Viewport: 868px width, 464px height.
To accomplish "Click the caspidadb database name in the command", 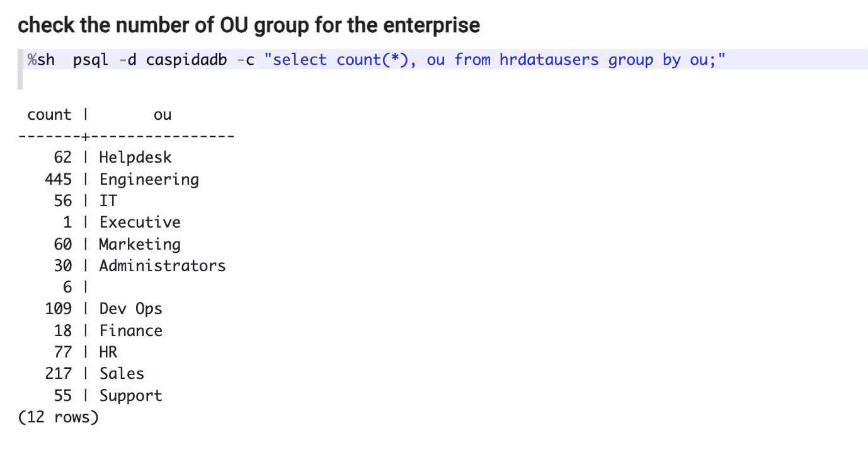I will (x=186, y=60).
